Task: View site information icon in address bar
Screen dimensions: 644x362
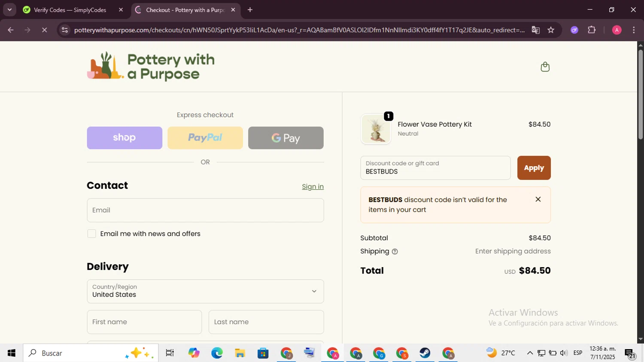Action: click(x=65, y=30)
